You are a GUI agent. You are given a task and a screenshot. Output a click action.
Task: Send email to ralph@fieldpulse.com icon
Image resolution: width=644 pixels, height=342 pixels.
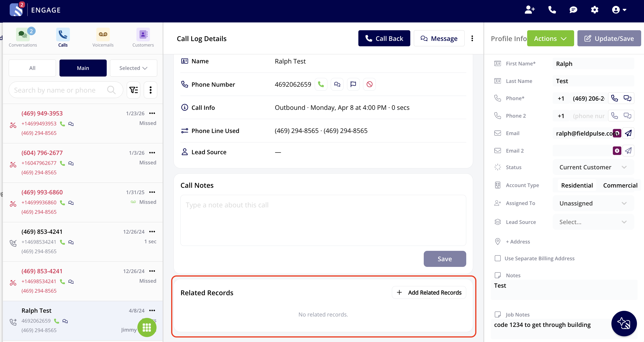point(628,133)
